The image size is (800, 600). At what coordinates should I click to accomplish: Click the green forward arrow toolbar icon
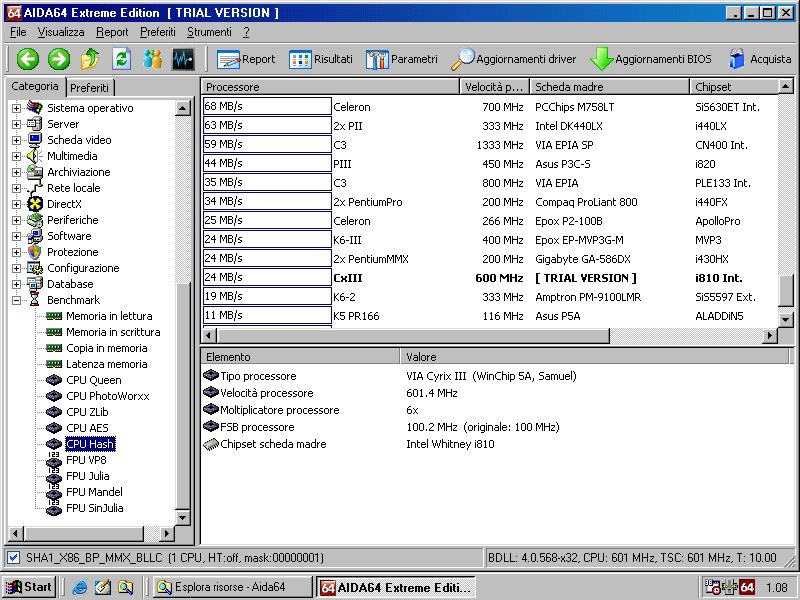click(59, 59)
